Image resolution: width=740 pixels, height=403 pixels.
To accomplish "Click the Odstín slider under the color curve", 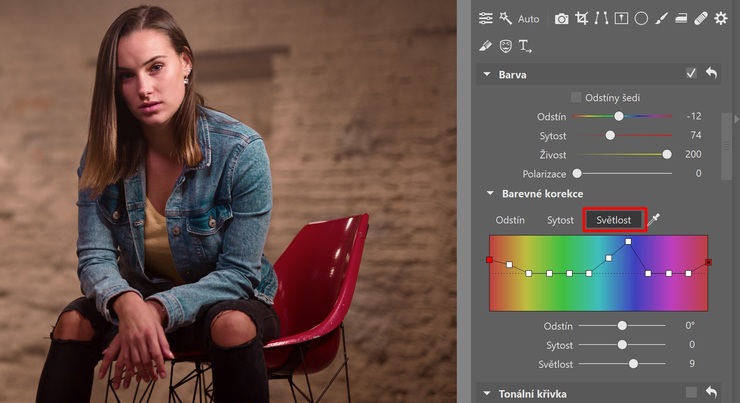I will pyautogui.click(x=622, y=326).
